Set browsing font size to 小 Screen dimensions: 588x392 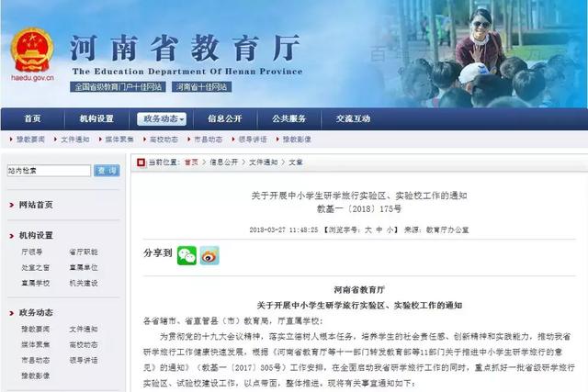coord(390,230)
